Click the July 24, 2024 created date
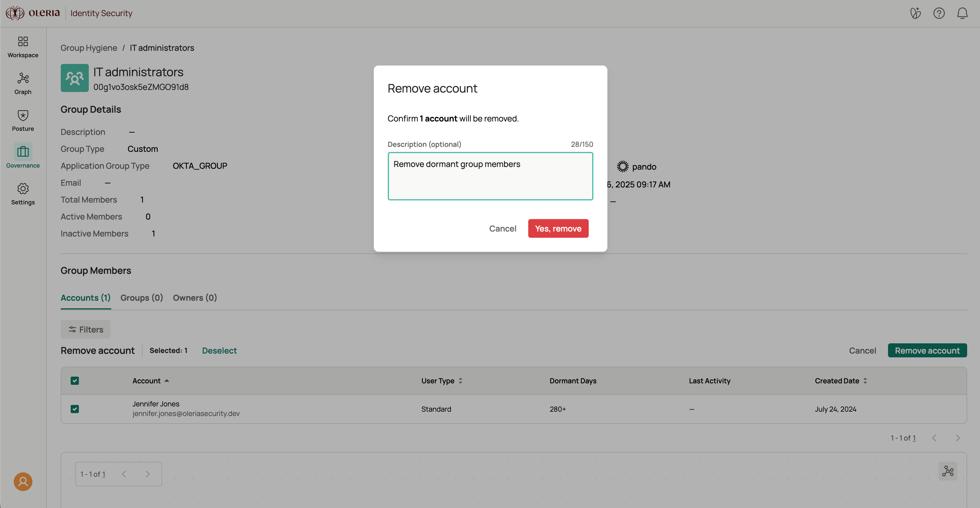Viewport: 980px width, 508px height. pyautogui.click(x=835, y=409)
